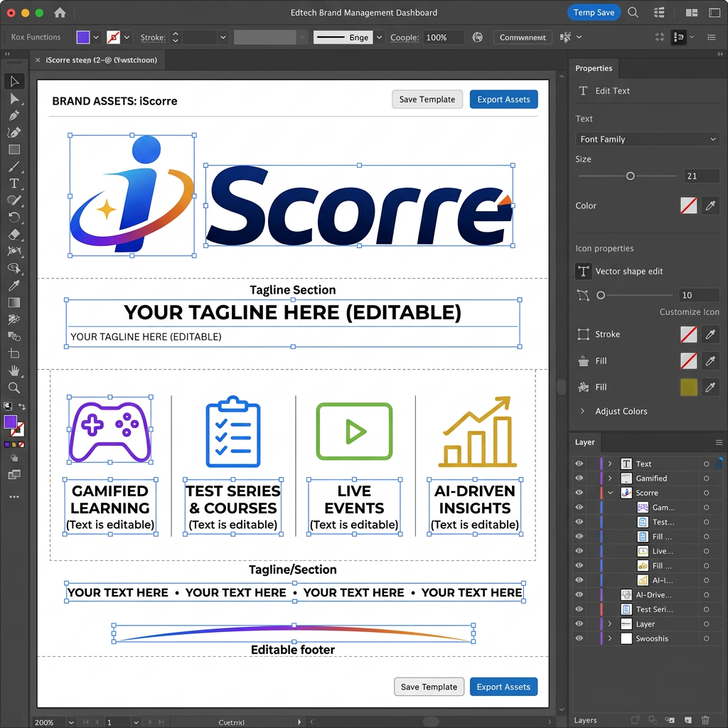Expand the Text layer
The width and height of the screenshot is (728, 728).
click(609, 464)
